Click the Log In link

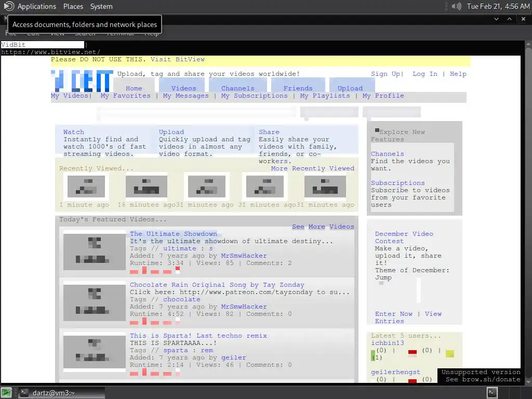pyautogui.click(x=425, y=74)
